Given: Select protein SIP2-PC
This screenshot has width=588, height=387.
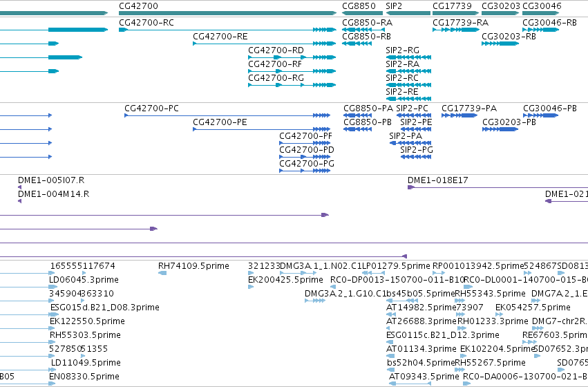Looking at the screenshot, I should click(x=414, y=115).
